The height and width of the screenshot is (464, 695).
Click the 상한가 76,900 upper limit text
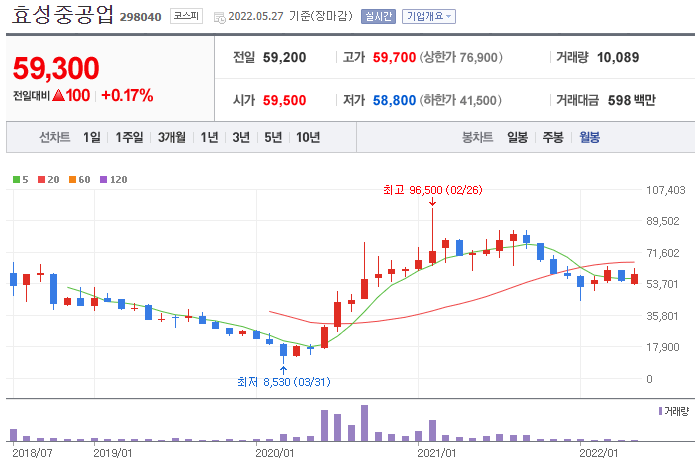(461, 58)
